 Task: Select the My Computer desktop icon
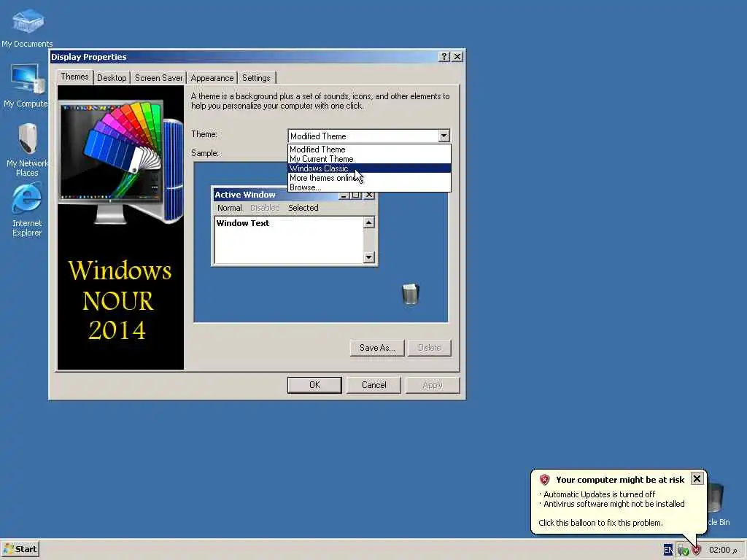coord(26,86)
